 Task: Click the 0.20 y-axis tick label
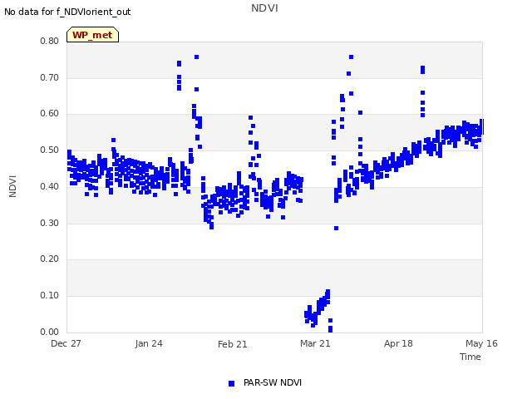[x=50, y=259]
